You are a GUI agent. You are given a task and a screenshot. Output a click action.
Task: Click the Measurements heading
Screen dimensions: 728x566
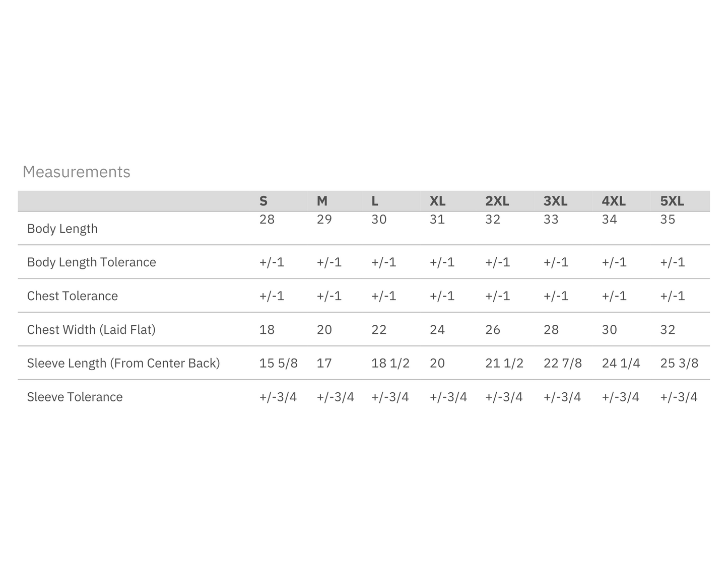(77, 172)
